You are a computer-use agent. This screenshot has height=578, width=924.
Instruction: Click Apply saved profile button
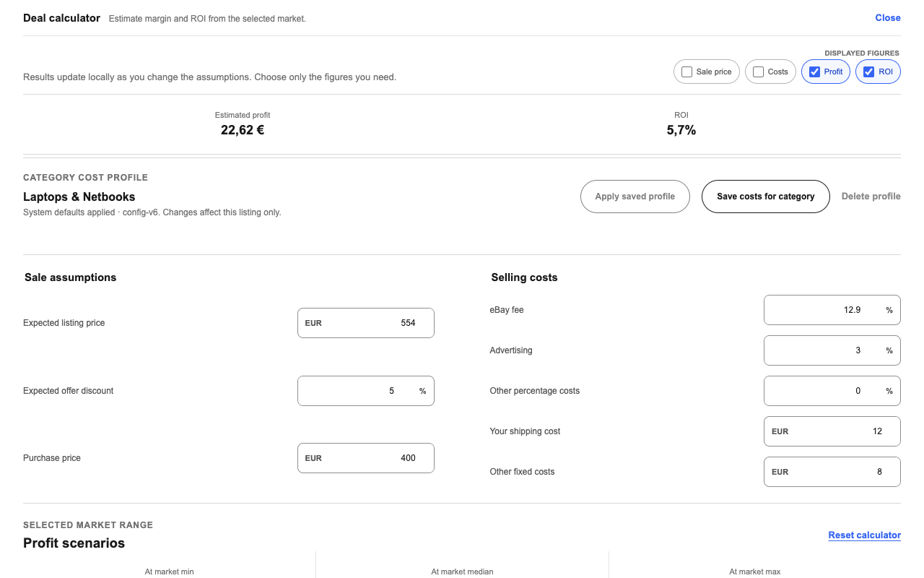[x=635, y=197]
